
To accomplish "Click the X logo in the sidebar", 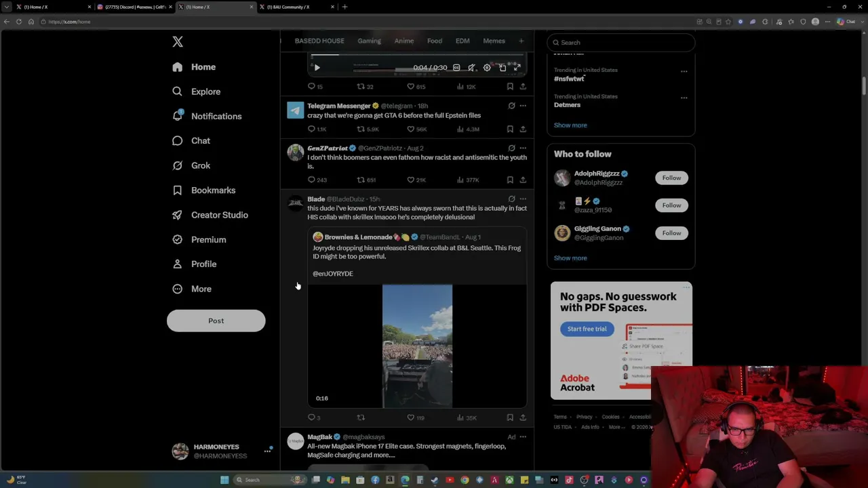I will coord(178,42).
